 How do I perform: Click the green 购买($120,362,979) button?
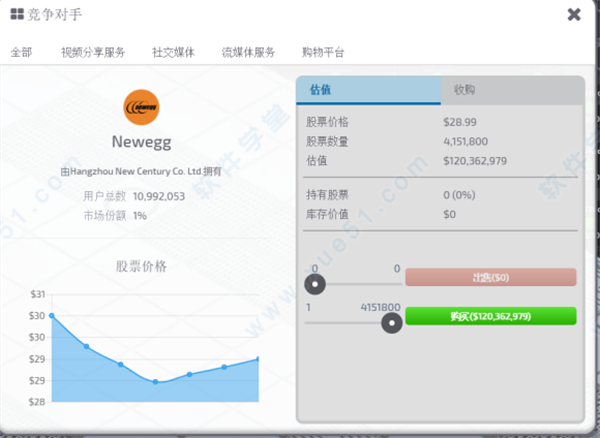pyautogui.click(x=491, y=316)
